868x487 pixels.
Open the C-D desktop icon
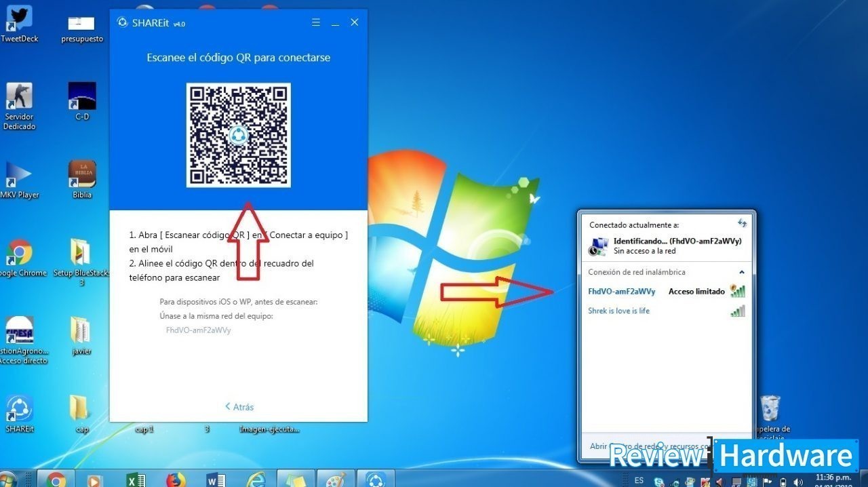point(82,101)
